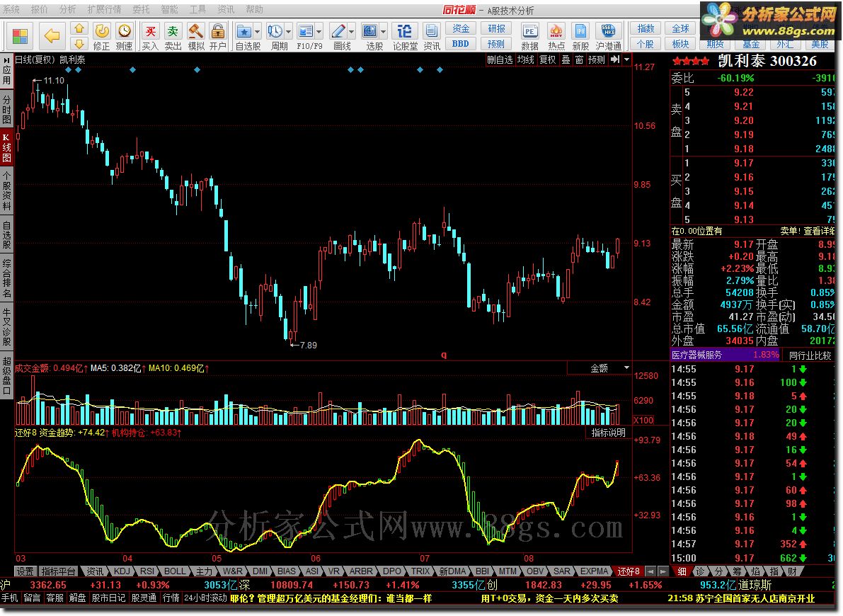This screenshot has width=843, height=616.
Task: Select the 分时图 sidebar tab
Action: click(x=6, y=109)
